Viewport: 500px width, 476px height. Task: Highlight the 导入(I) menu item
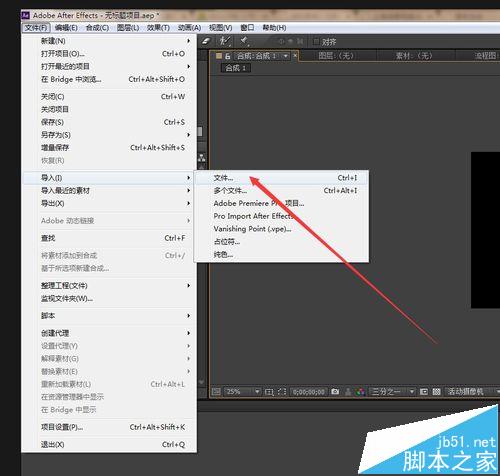pos(109,178)
